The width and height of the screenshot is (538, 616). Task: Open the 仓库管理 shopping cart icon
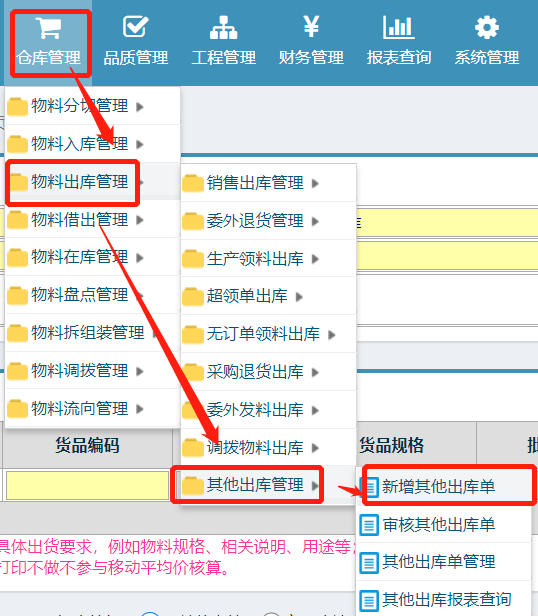point(48,28)
